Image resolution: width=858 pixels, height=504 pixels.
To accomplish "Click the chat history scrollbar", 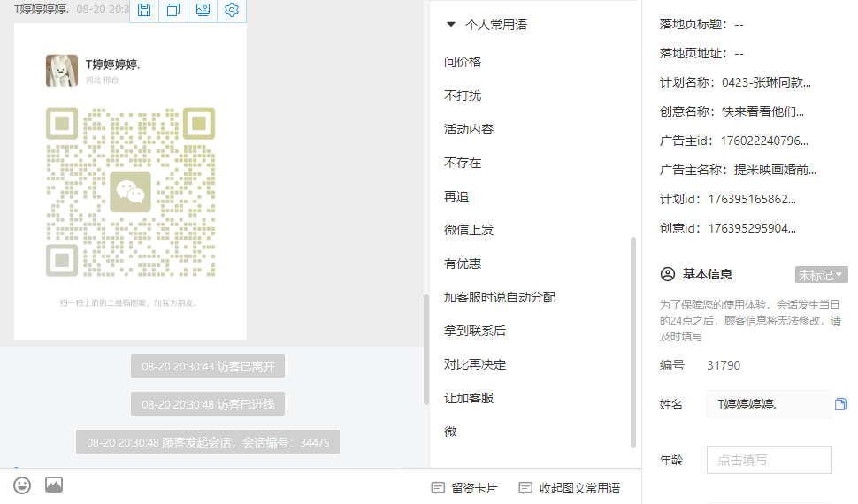I will click(x=426, y=349).
